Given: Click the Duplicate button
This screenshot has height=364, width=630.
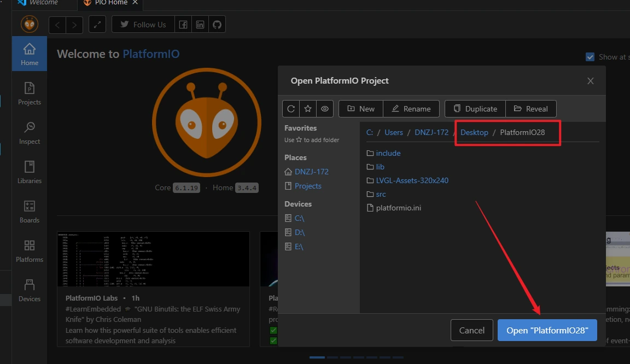Looking at the screenshot, I should click(475, 109).
